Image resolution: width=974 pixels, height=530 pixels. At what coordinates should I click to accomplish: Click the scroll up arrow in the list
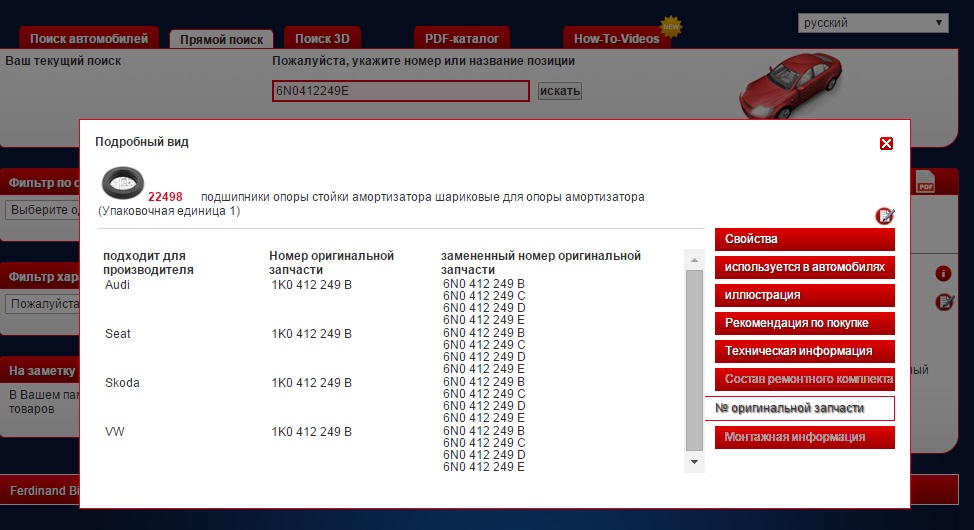coord(694,260)
